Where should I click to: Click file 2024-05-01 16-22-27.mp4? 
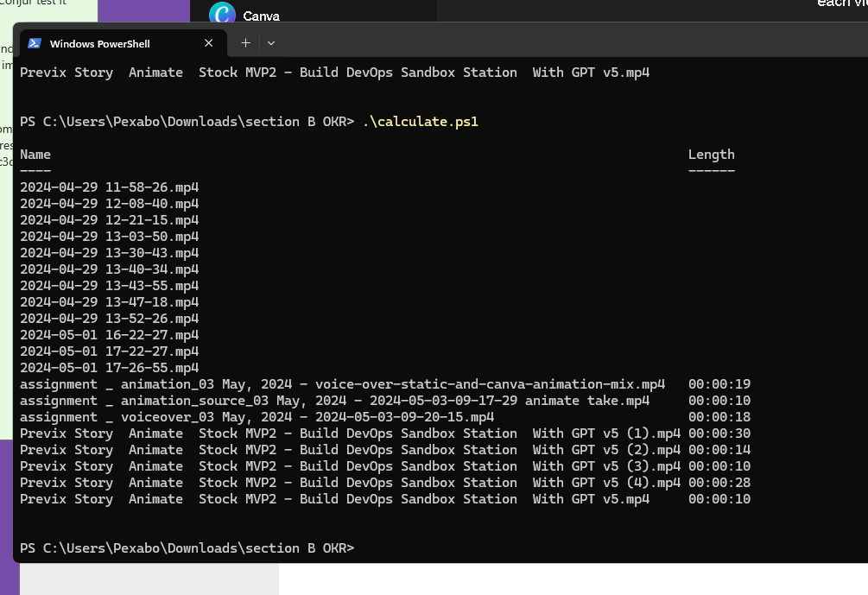pyautogui.click(x=109, y=335)
